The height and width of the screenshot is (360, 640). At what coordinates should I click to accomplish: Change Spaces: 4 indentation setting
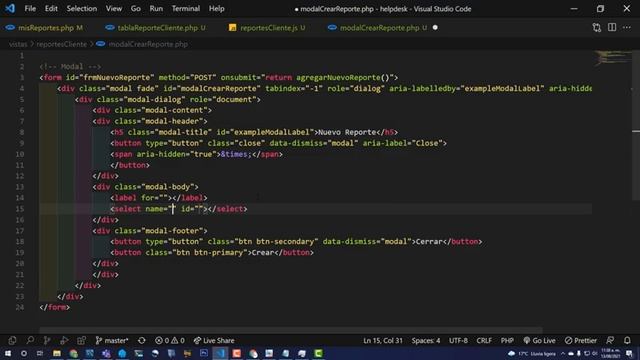pos(426,340)
